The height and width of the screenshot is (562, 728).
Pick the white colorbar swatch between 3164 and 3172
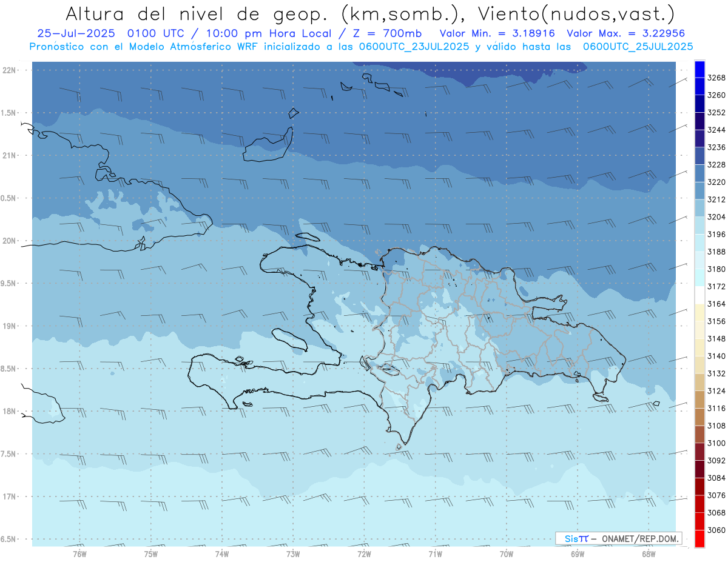pyautogui.click(x=699, y=295)
